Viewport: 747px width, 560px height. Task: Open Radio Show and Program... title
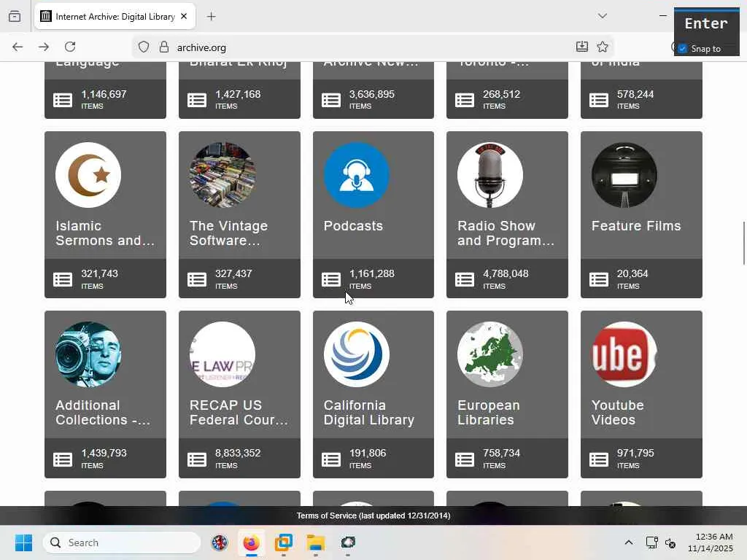pos(506,233)
